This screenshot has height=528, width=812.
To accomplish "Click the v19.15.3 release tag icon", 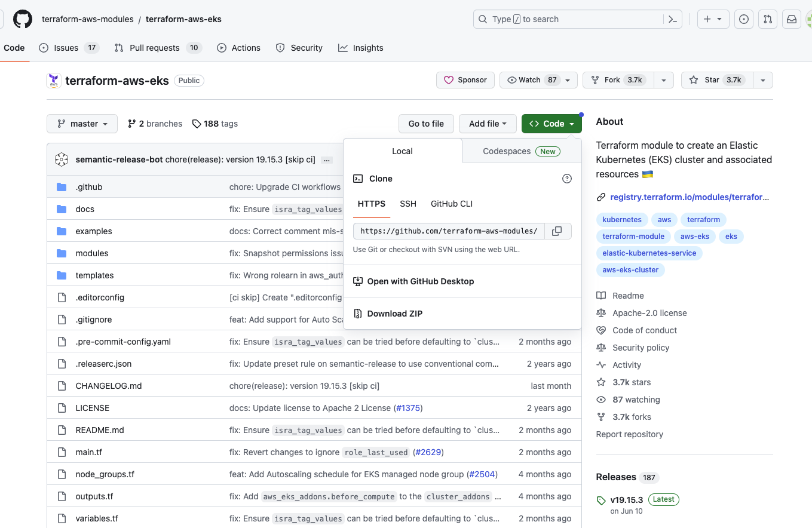I will pyautogui.click(x=601, y=501).
